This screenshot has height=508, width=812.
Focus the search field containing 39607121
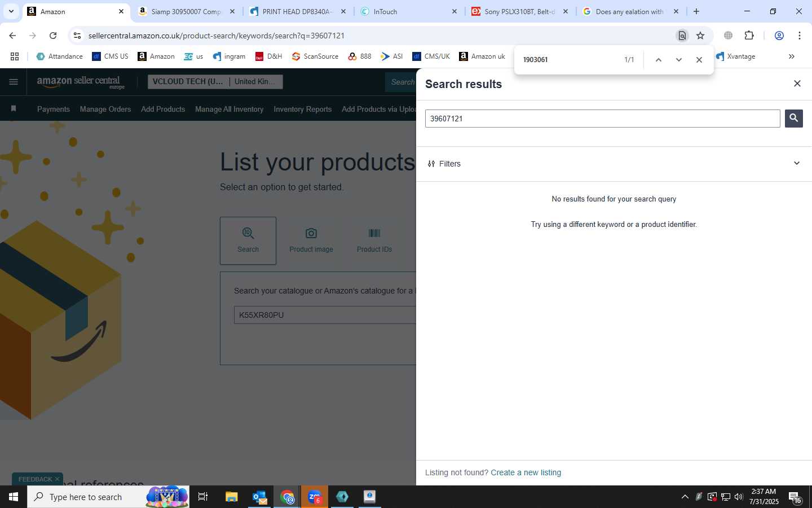[602, 119]
